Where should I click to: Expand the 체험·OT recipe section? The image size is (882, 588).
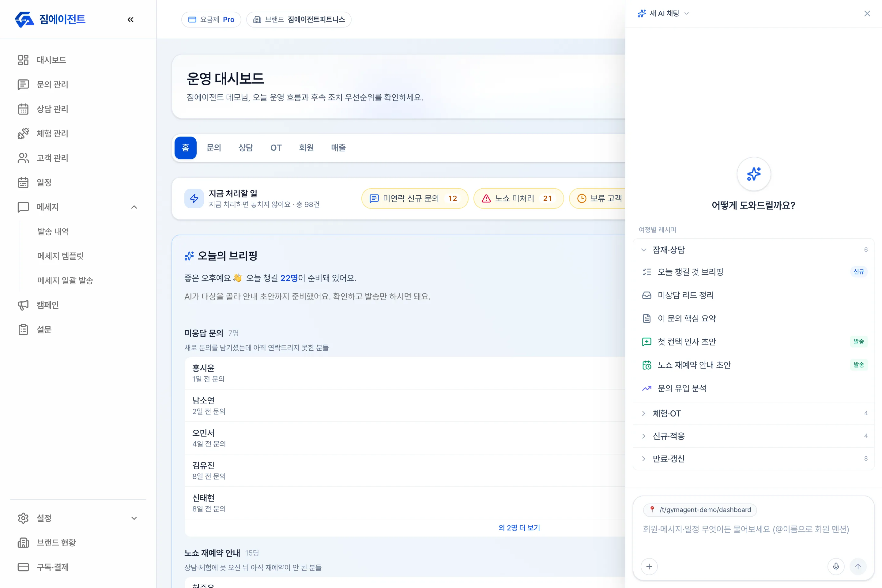pyautogui.click(x=754, y=413)
